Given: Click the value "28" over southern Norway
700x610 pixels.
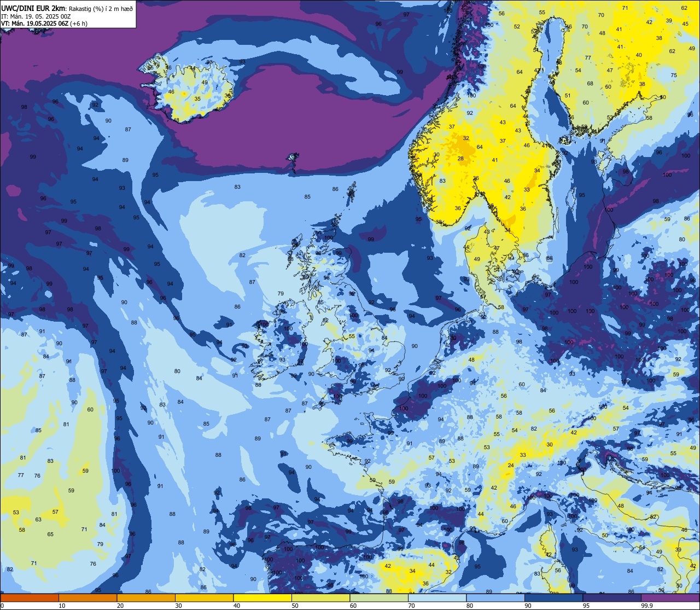Looking at the screenshot, I should 460,159.
